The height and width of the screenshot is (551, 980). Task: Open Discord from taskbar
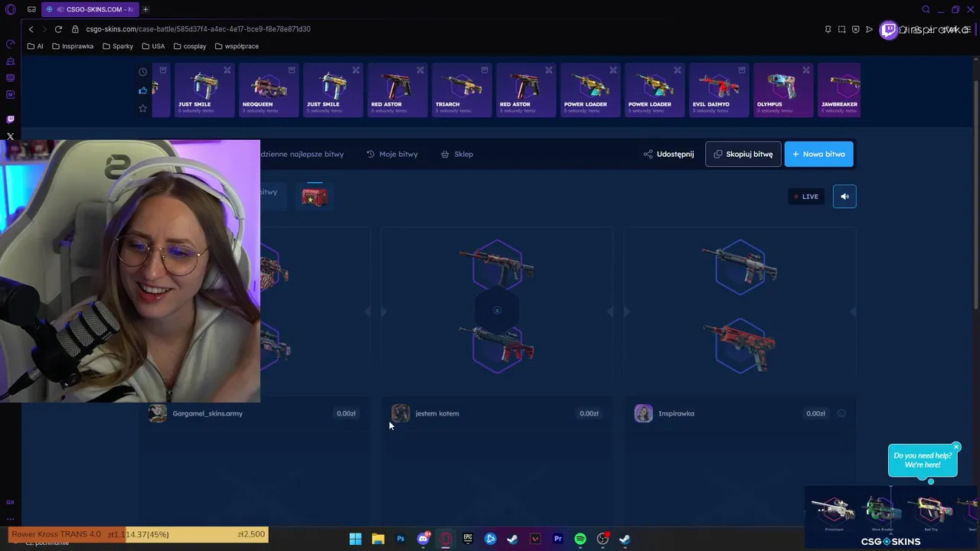click(423, 539)
